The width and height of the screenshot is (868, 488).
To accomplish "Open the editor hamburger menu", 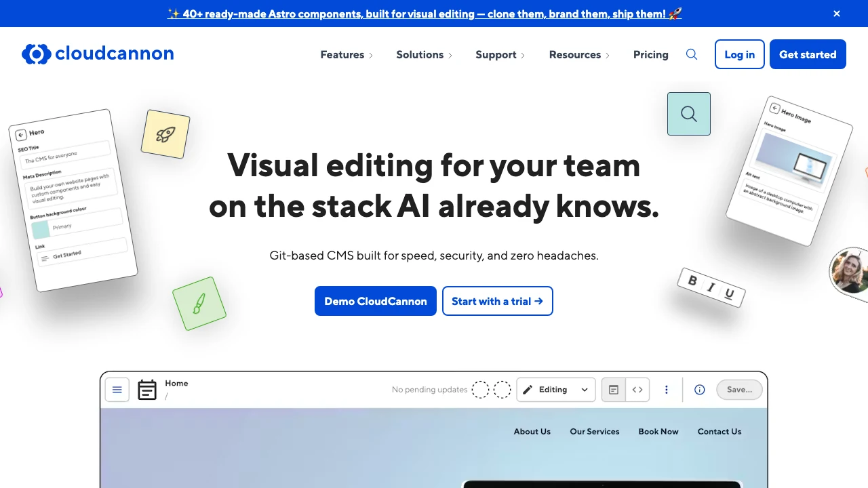I will pos(117,390).
